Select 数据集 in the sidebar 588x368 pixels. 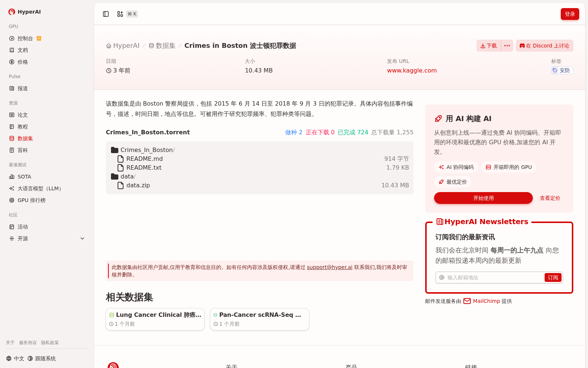(47, 138)
